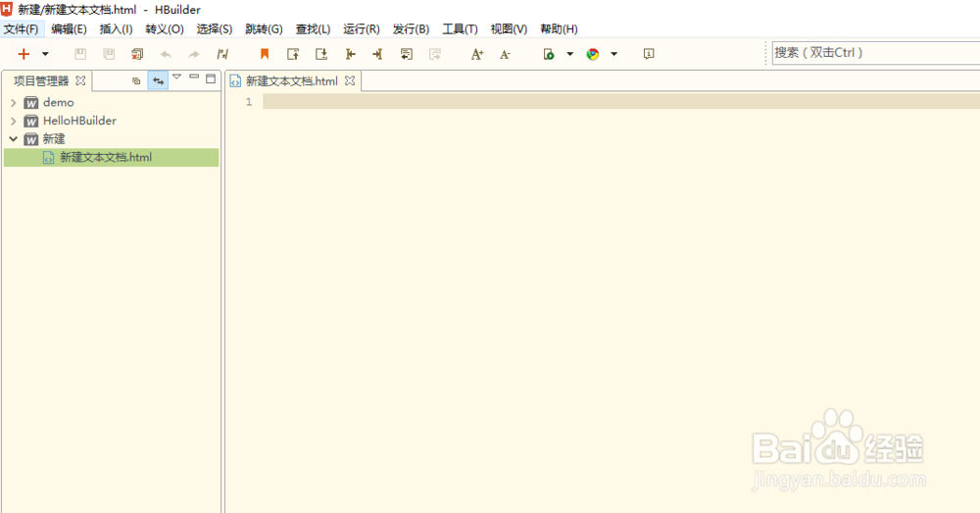Open the 跳转(G) menu
This screenshot has height=513, width=980.
[x=264, y=28]
